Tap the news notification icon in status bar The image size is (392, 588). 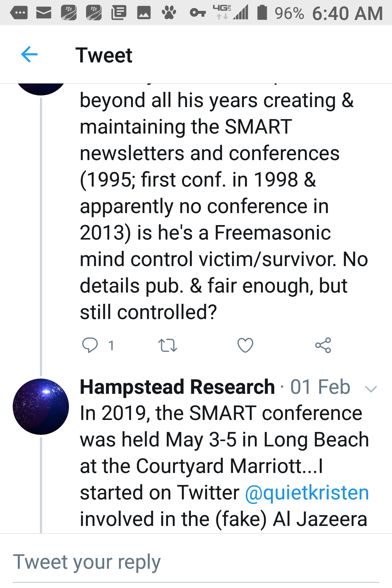[x=119, y=13]
